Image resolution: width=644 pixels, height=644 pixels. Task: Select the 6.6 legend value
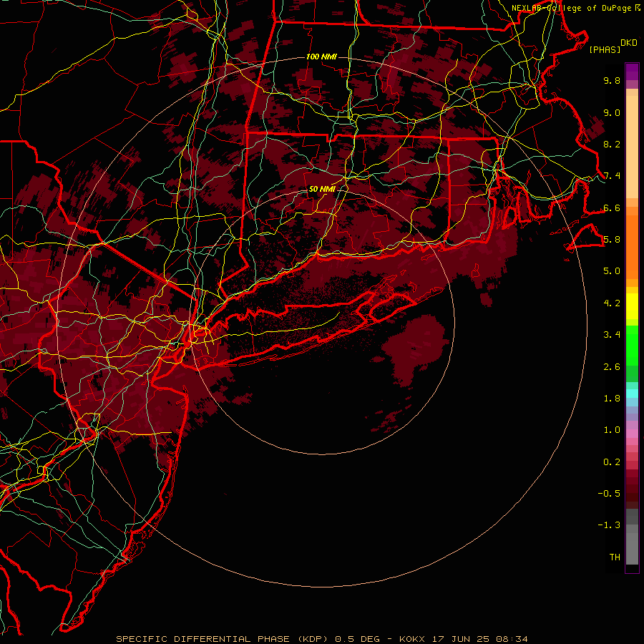pos(612,208)
